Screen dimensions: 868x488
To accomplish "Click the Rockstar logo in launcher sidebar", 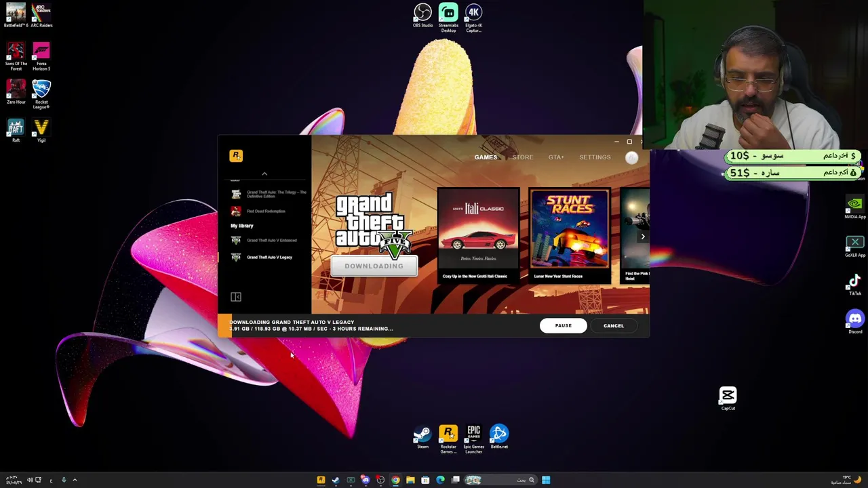I will [236, 156].
